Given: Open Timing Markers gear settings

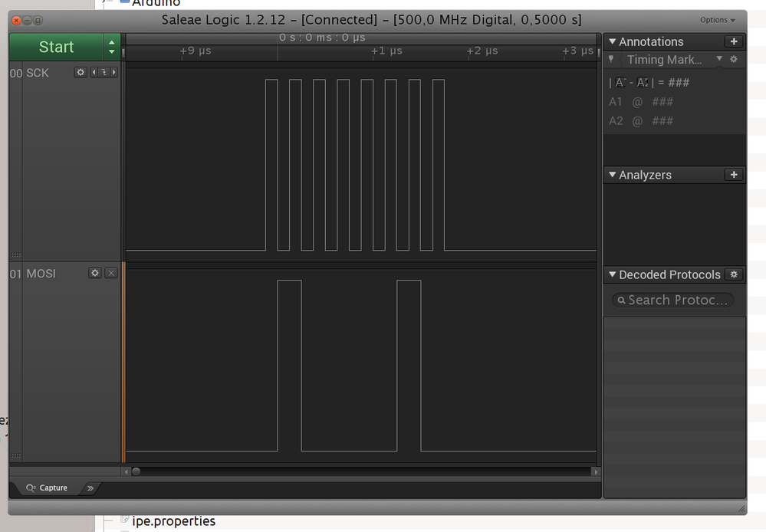Looking at the screenshot, I should [734, 59].
